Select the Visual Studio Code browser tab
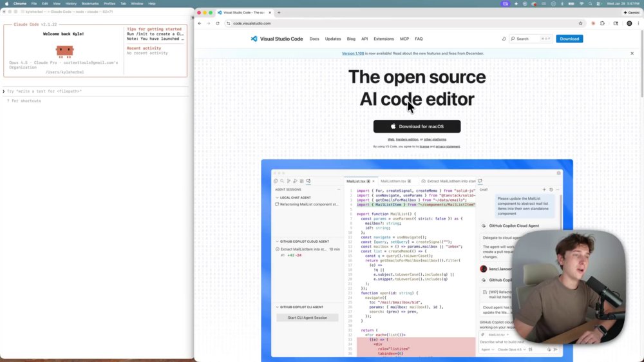Screen dimensions: 644x362 pos(244,13)
